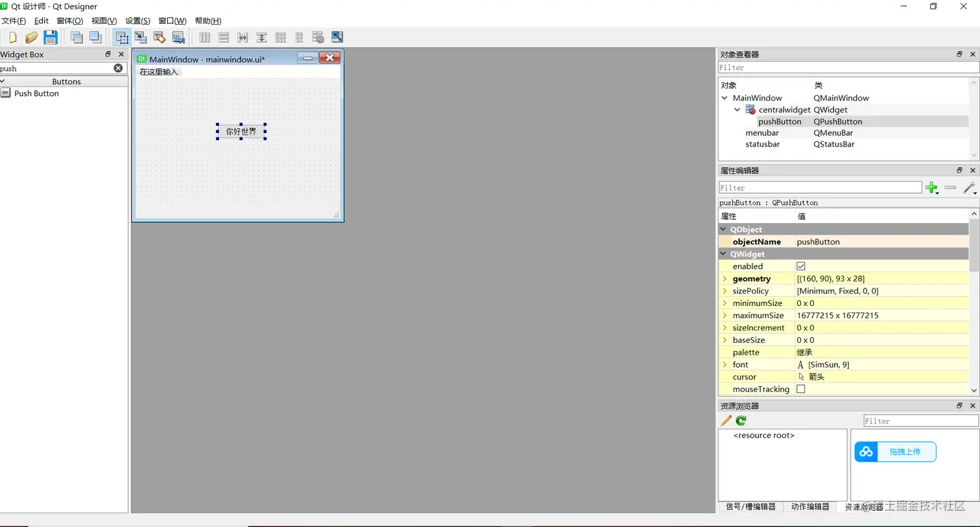Collapse the Buttons category in Widget Box
This screenshot has height=527, width=980.
3,82
